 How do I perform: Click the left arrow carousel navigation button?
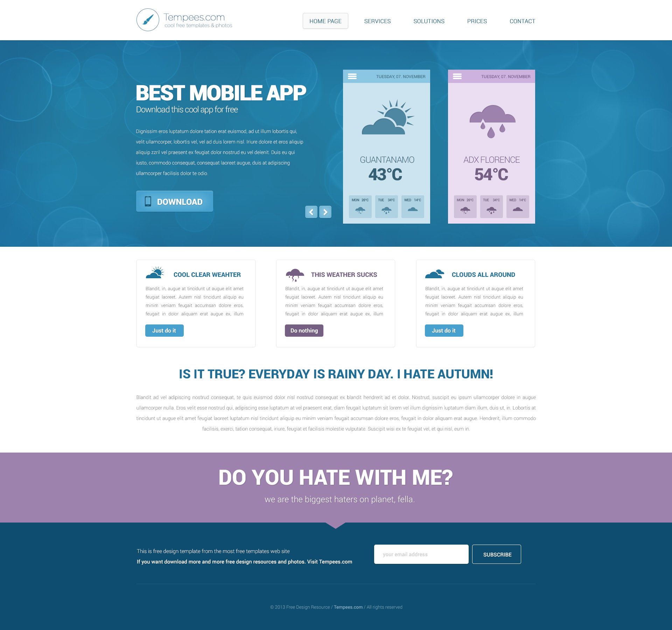point(311,211)
